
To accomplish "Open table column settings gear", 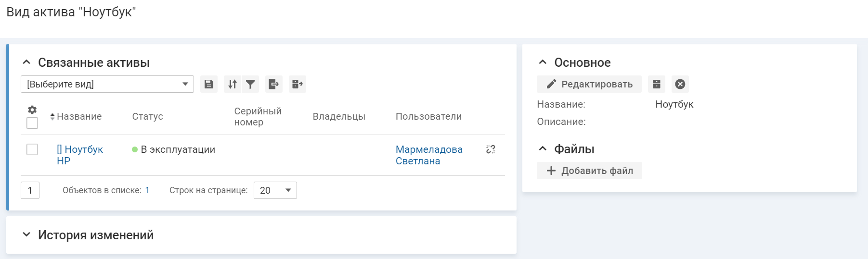I will click(x=32, y=110).
